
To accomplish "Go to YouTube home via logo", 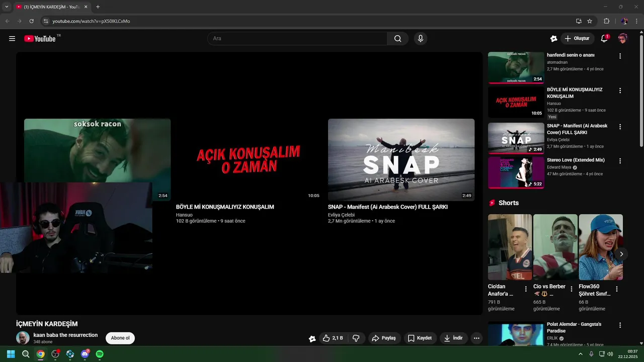I will [x=40, y=39].
